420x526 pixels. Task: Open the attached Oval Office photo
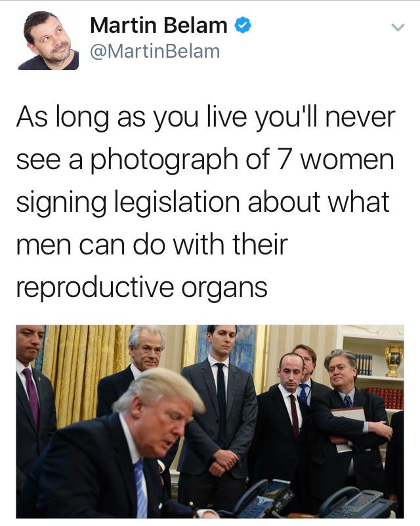[x=210, y=421]
